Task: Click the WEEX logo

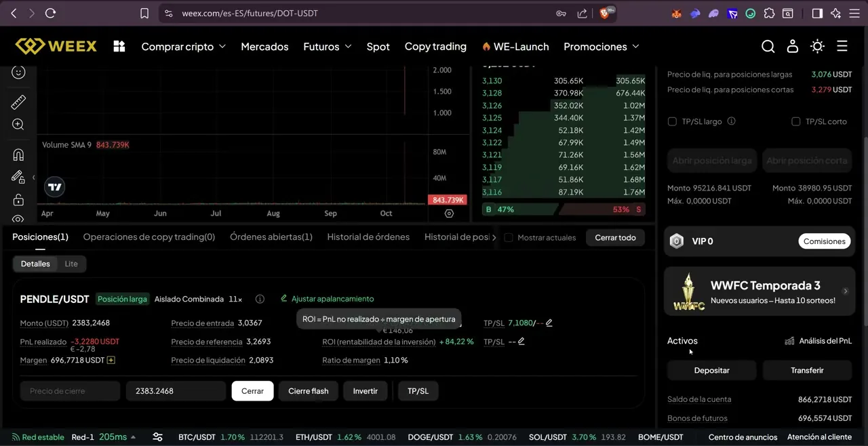Action: [56, 46]
